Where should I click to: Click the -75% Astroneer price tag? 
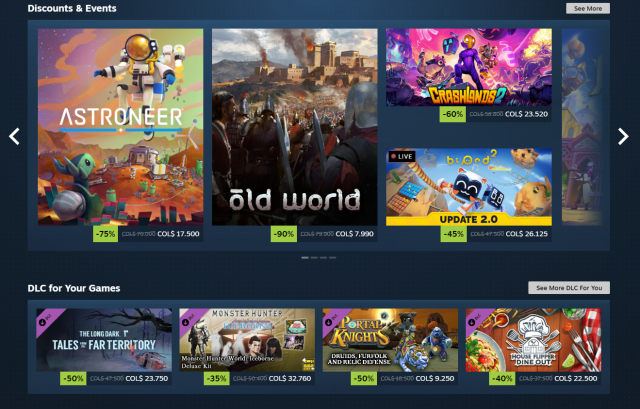pos(105,234)
